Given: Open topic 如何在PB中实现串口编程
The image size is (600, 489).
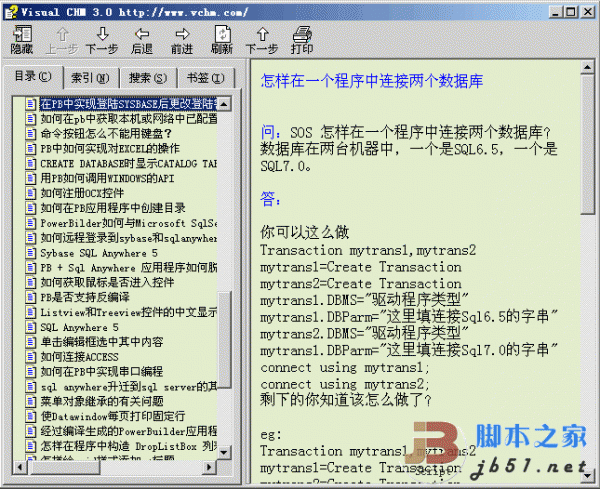Looking at the screenshot, I should pos(102,372).
